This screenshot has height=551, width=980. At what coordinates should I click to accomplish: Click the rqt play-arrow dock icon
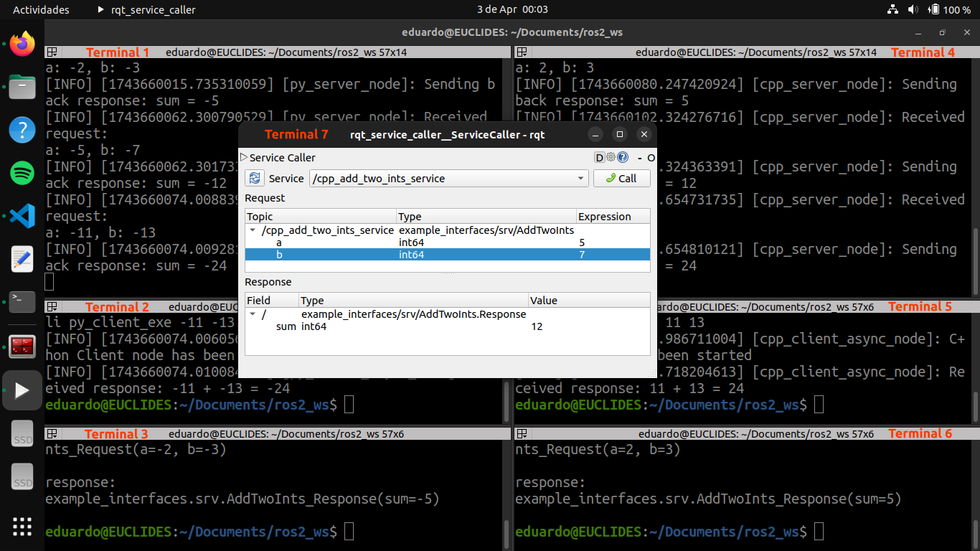pyautogui.click(x=22, y=390)
